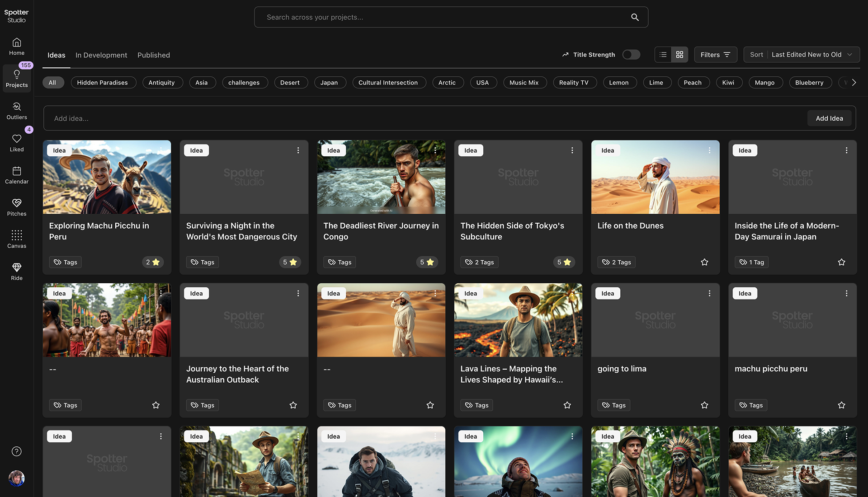868x497 pixels.
Task: Switch to the Published tab
Action: 154,55
